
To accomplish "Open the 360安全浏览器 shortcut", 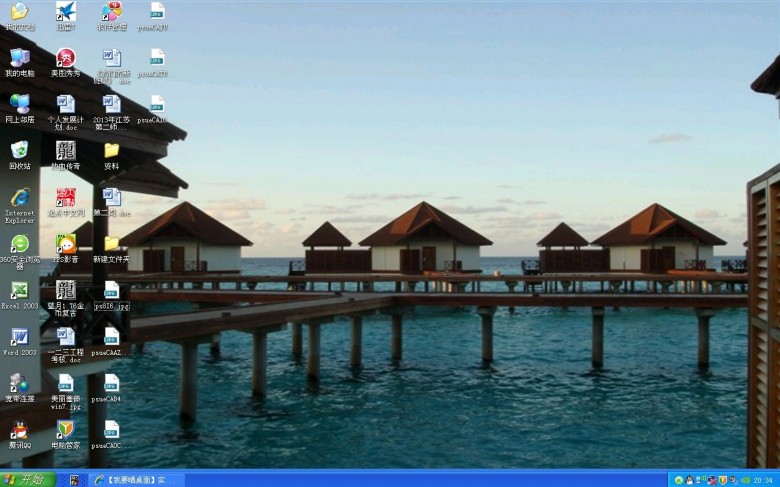I will tap(19, 245).
